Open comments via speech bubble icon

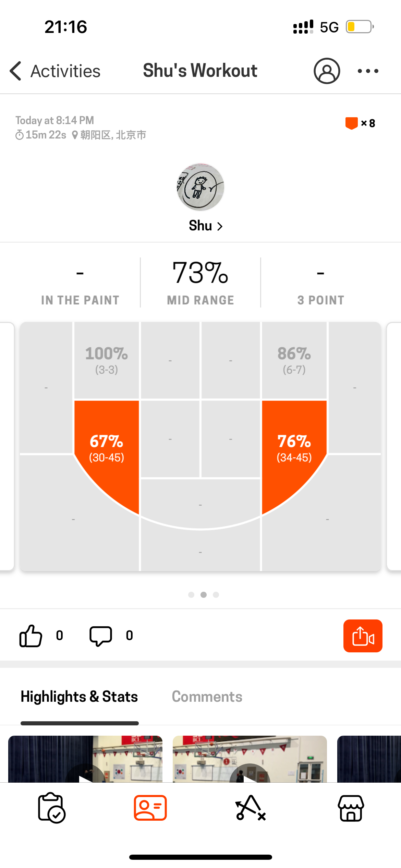pos(101,636)
